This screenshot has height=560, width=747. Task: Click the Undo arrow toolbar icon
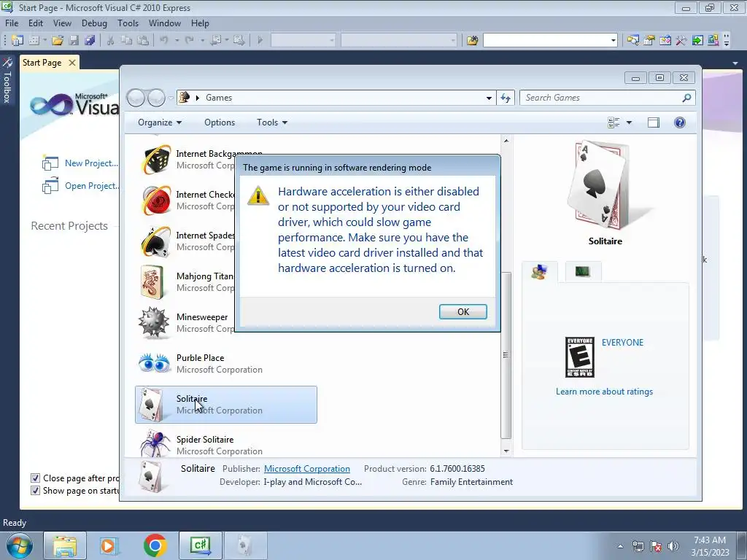pos(164,41)
